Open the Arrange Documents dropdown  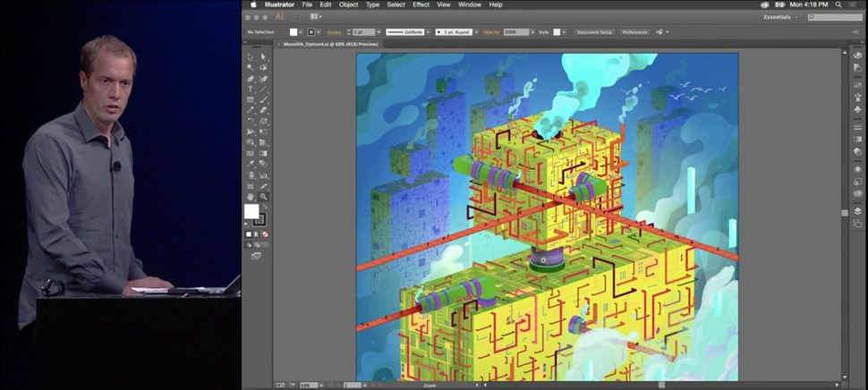click(x=316, y=17)
